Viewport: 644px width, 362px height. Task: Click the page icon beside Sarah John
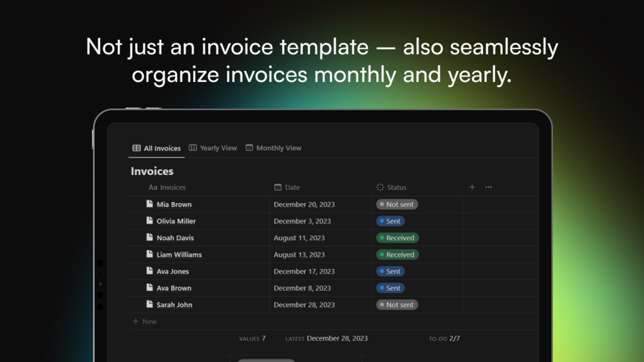click(149, 304)
